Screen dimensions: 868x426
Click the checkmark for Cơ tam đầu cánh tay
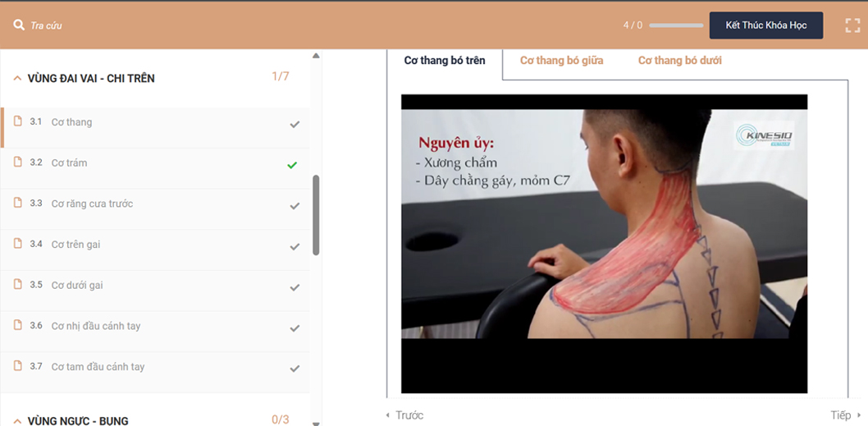[x=295, y=369]
